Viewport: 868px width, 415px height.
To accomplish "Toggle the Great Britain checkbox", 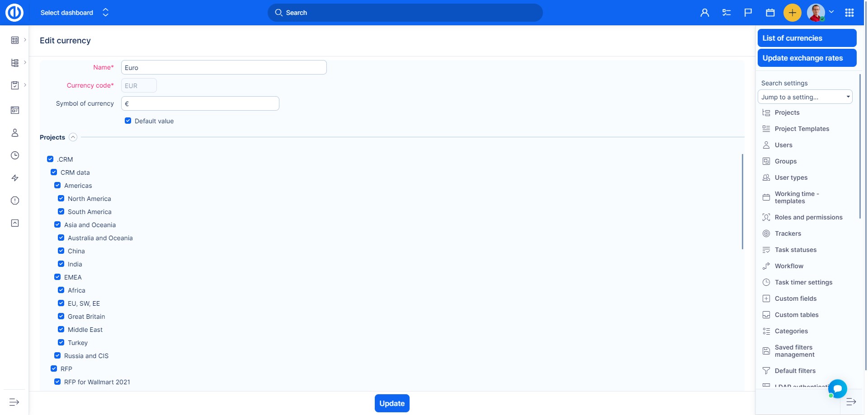I will click(x=61, y=316).
